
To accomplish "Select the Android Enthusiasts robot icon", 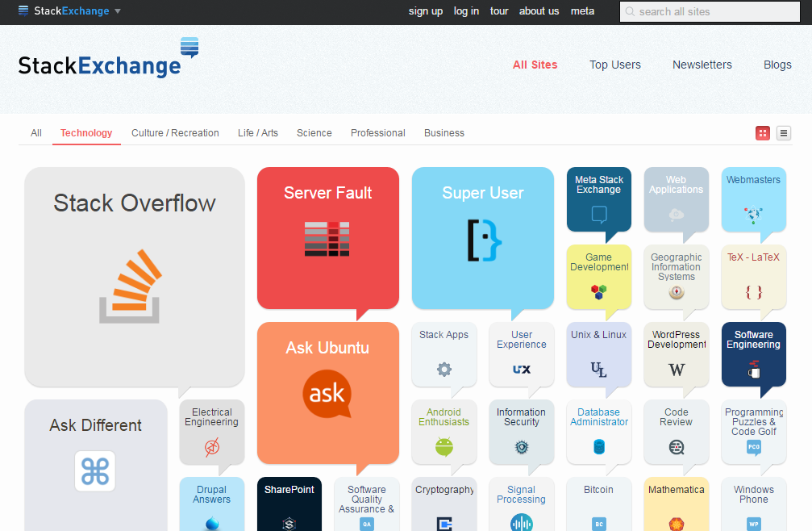I will [444, 446].
